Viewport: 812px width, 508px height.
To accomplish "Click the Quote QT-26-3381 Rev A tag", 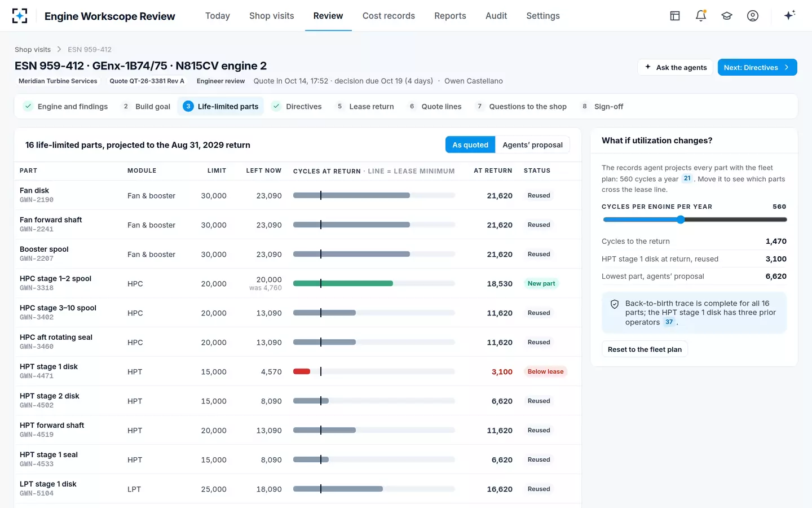I will [147, 81].
